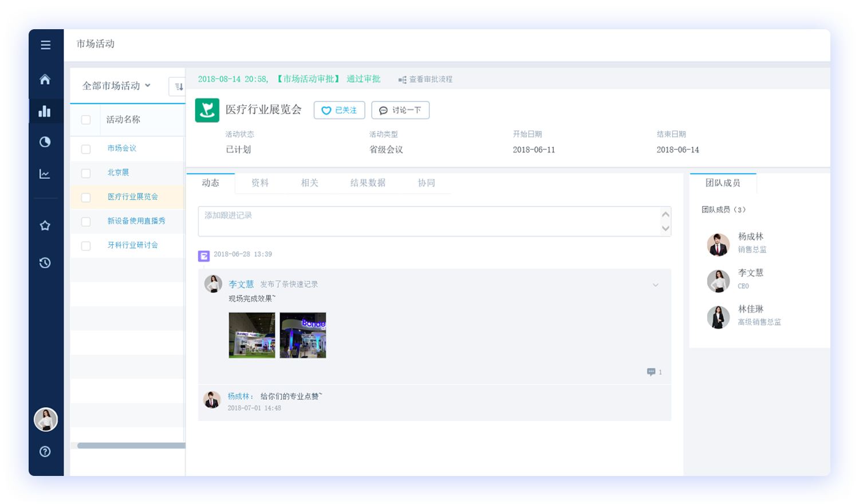The image size is (859, 504).
Task: Go to the home icon in the sidebar
Action: [45, 79]
